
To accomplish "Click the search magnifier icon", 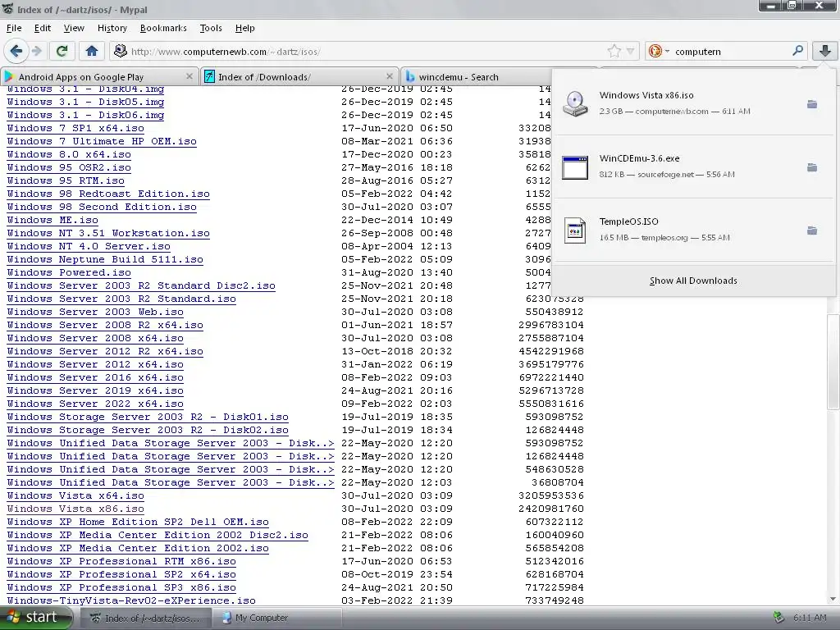I will [x=797, y=51].
